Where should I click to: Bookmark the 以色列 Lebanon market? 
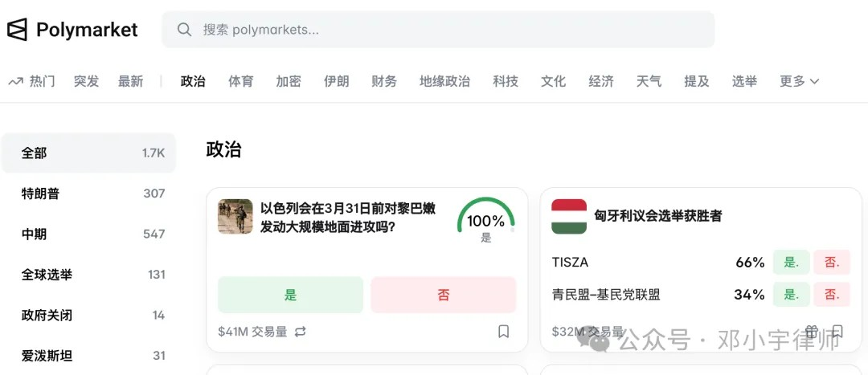[504, 331]
